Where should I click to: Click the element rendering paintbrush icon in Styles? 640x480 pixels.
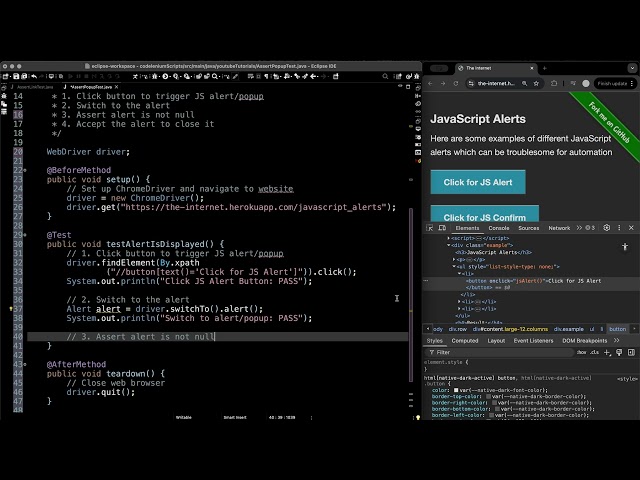coord(619,352)
